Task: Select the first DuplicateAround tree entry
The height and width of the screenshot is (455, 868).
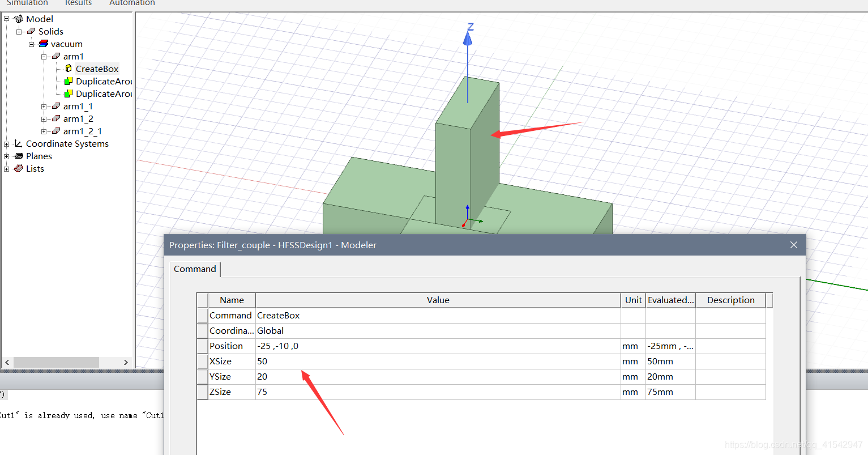Action: [x=104, y=81]
